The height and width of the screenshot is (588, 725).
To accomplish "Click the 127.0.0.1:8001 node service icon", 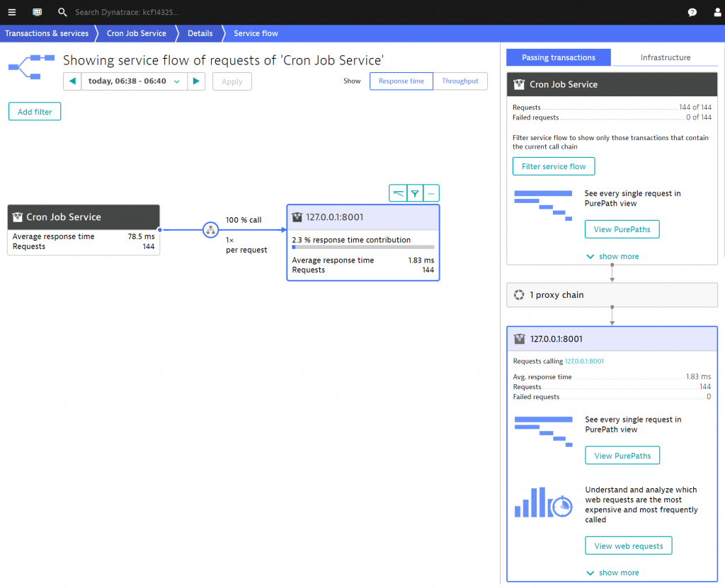I will [297, 217].
